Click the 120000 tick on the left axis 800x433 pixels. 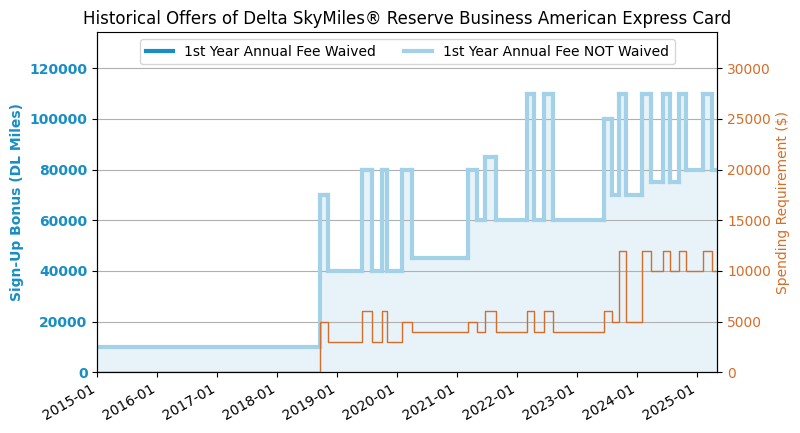[58, 68]
